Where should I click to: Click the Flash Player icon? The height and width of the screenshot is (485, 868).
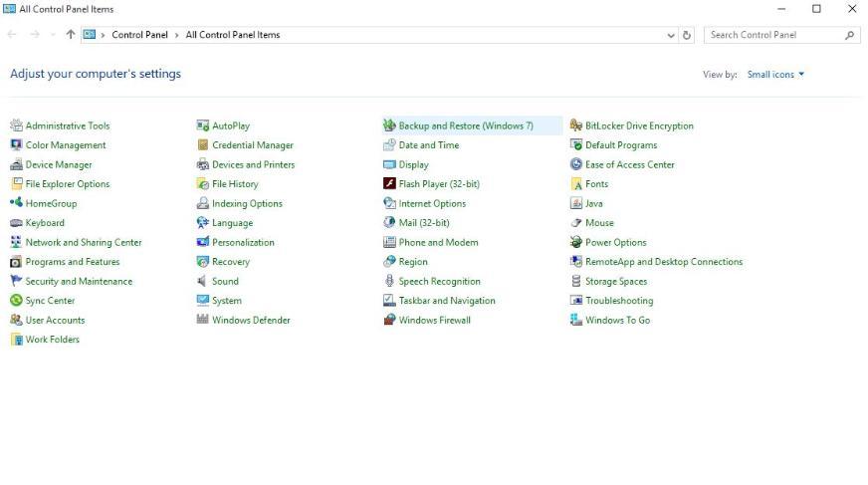click(x=389, y=184)
